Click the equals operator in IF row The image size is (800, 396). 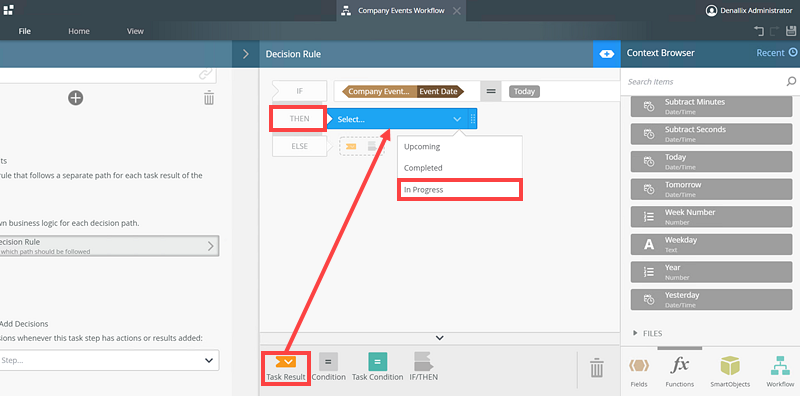coord(491,91)
